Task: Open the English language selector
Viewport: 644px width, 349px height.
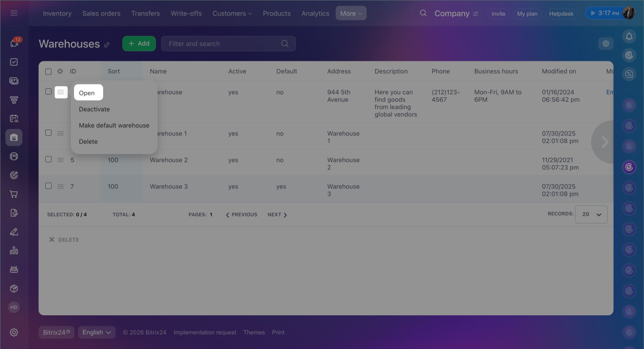Action: [97, 332]
